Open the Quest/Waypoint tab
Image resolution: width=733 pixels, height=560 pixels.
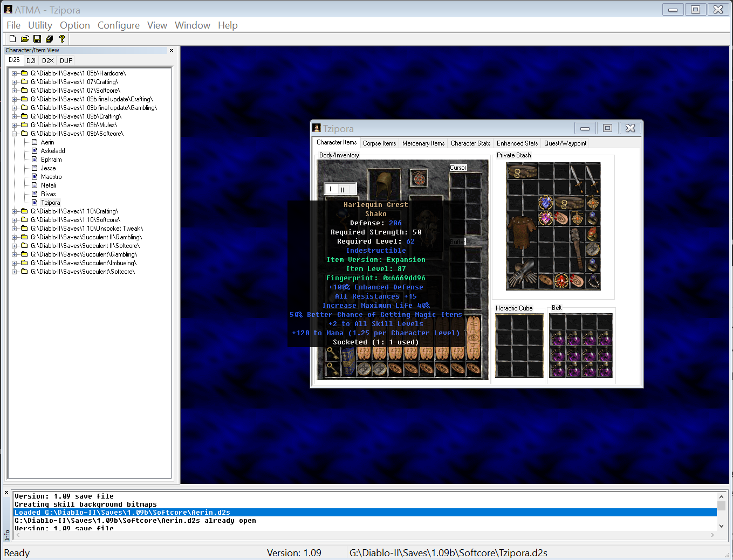pos(565,143)
